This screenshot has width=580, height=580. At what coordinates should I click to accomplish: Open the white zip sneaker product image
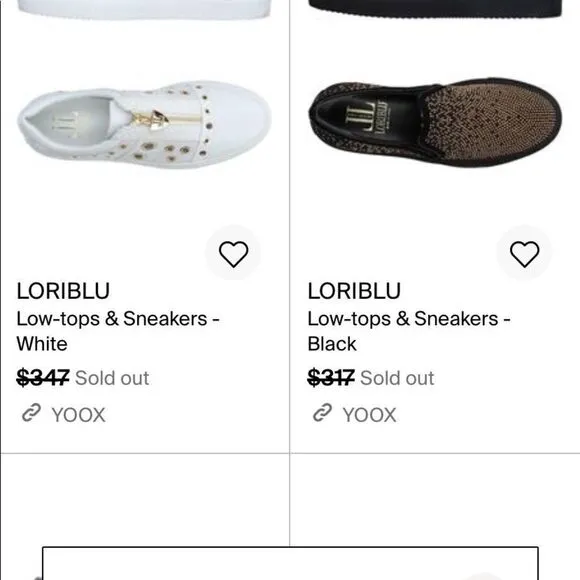pos(144,124)
